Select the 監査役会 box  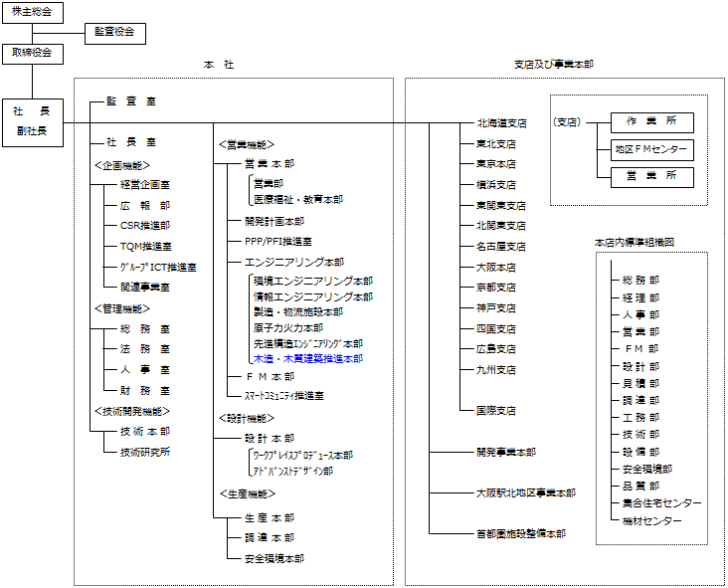115,33
